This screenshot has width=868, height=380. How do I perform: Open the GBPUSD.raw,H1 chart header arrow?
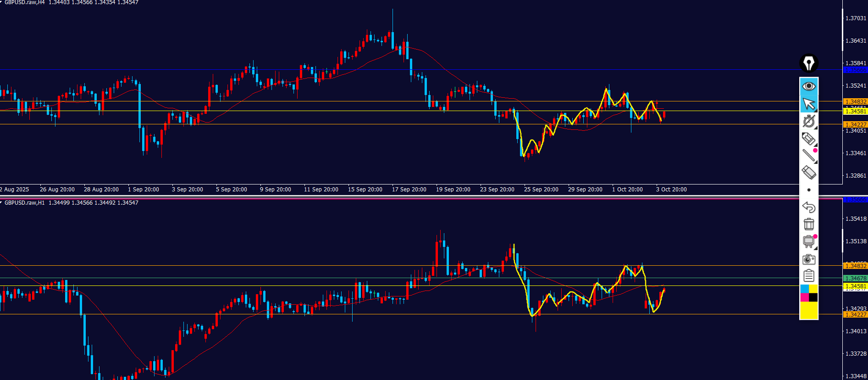tap(1, 202)
